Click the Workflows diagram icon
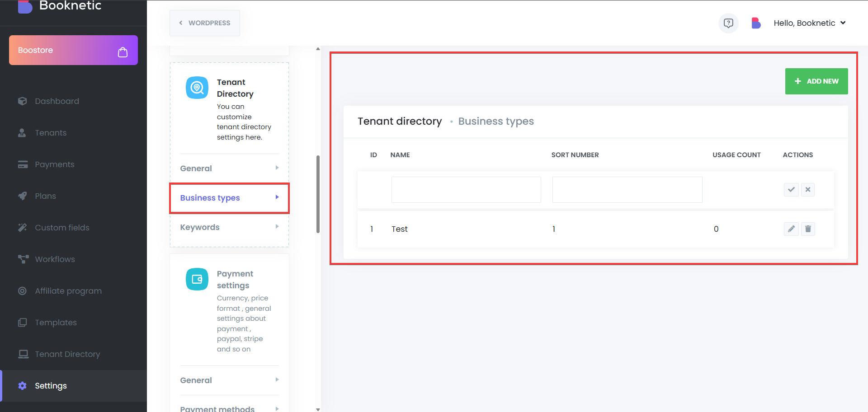The height and width of the screenshot is (412, 868). (23, 259)
